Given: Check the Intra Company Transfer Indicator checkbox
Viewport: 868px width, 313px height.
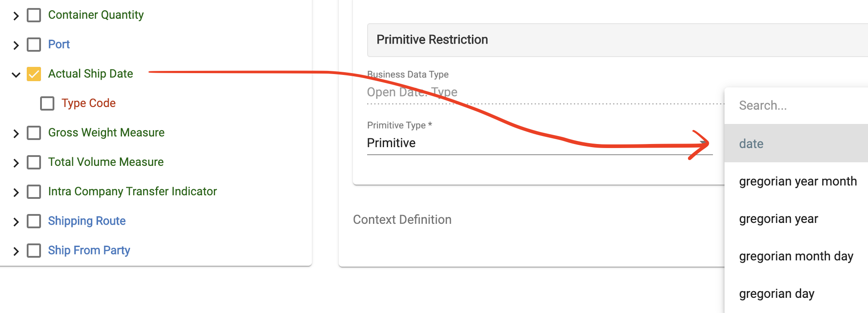Looking at the screenshot, I should point(33,192).
